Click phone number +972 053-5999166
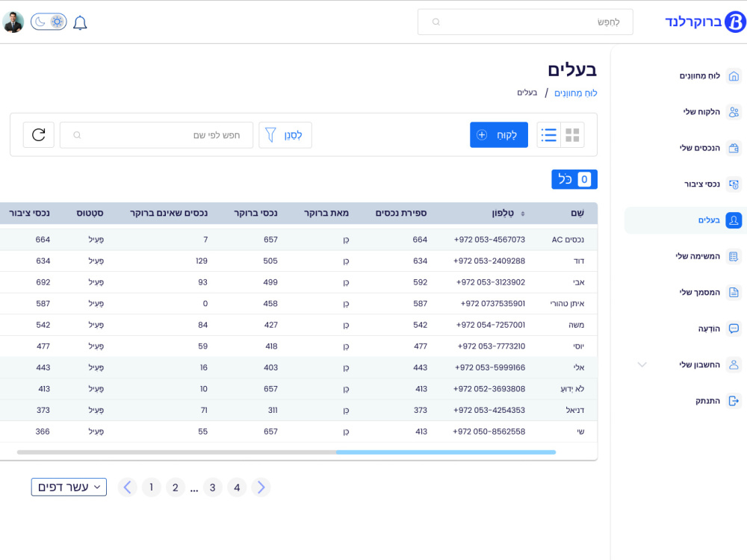747x560 pixels. (x=490, y=367)
